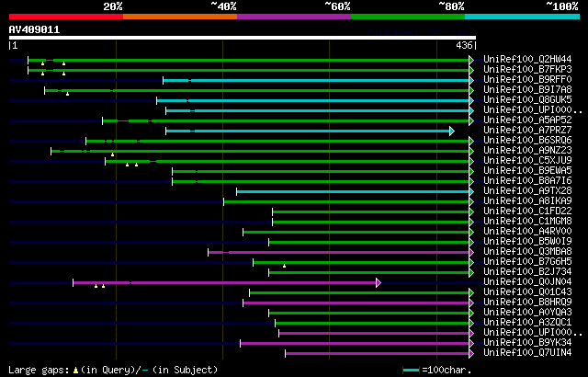
Task: Click the 20% legend label
Action: [x=113, y=6]
